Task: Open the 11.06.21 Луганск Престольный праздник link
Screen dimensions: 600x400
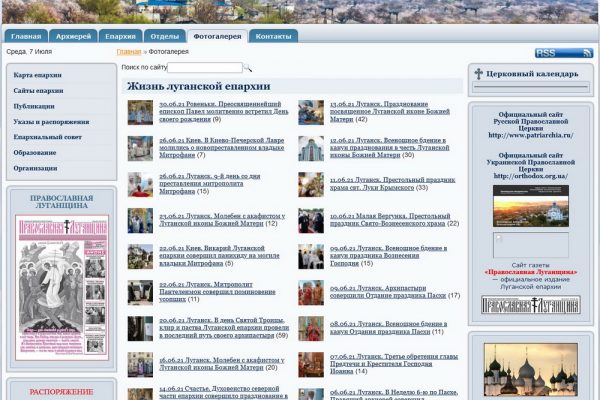Action: [x=378, y=183]
